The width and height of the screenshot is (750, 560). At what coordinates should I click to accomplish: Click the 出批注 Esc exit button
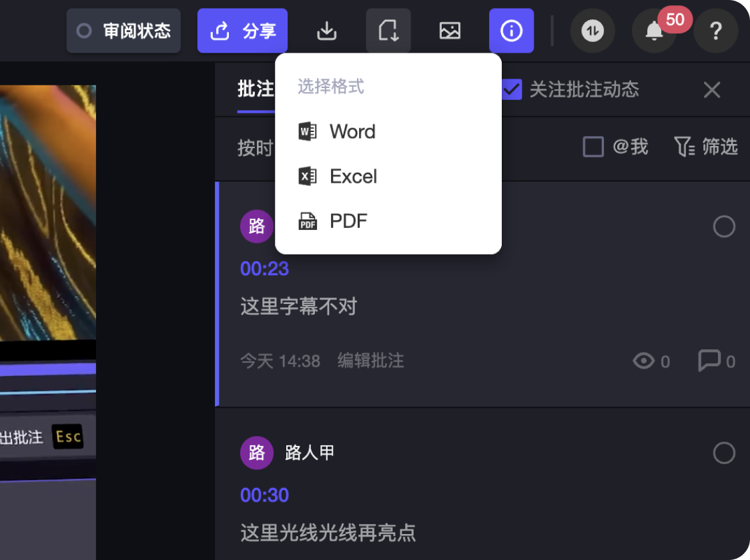pyautogui.click(x=41, y=436)
